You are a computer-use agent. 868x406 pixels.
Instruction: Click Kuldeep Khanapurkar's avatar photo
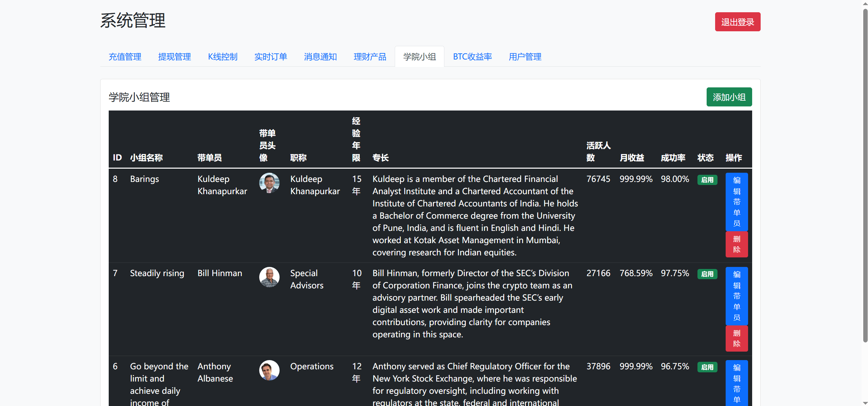[x=269, y=183]
